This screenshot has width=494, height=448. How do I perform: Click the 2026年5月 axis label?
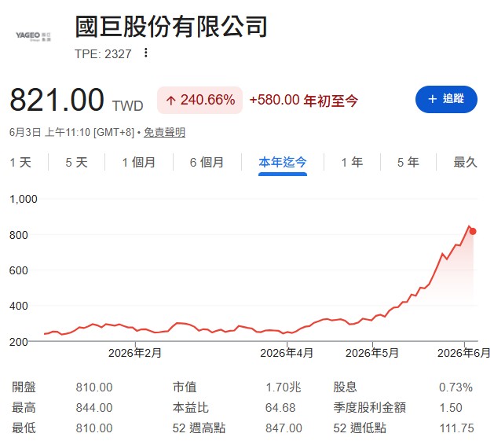point(372,353)
